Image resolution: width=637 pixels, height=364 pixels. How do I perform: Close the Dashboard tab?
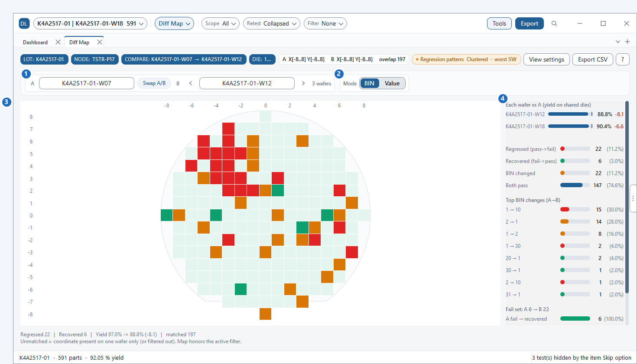point(58,42)
